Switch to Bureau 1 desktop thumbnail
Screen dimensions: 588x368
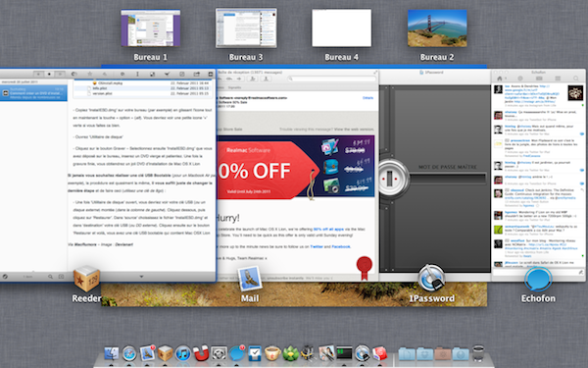(150, 28)
